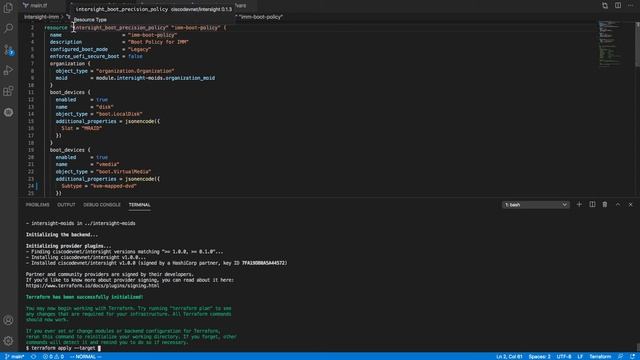Open the Search view in the activity bar
The image size is (640, 360).
point(8,28)
